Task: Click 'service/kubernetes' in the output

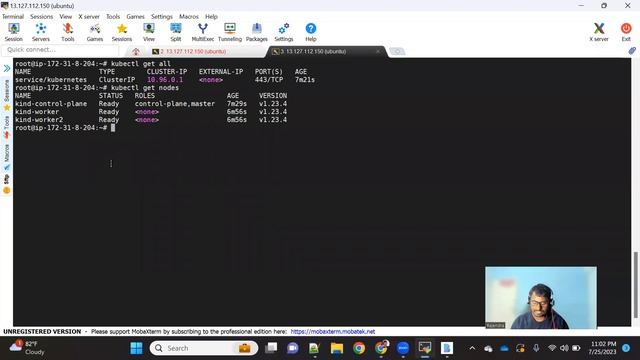Action: point(51,80)
